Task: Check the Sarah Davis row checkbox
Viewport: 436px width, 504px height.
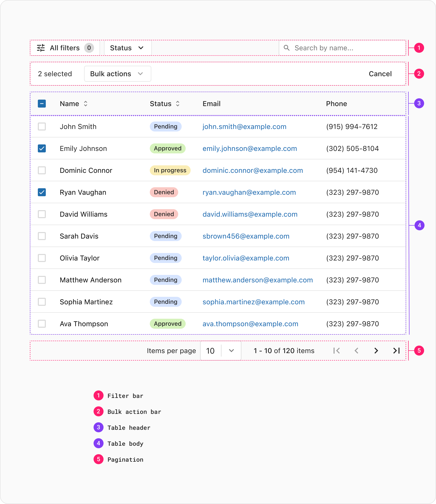Action: pos(42,236)
